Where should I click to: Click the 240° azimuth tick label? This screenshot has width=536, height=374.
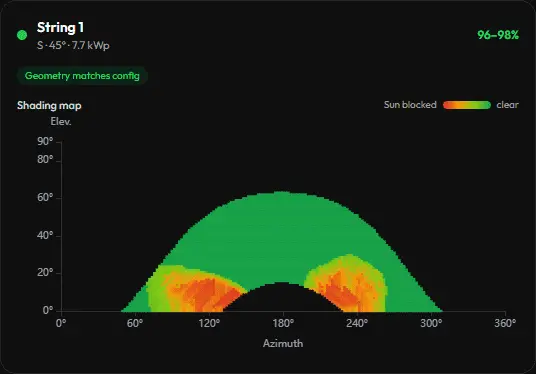click(x=357, y=323)
